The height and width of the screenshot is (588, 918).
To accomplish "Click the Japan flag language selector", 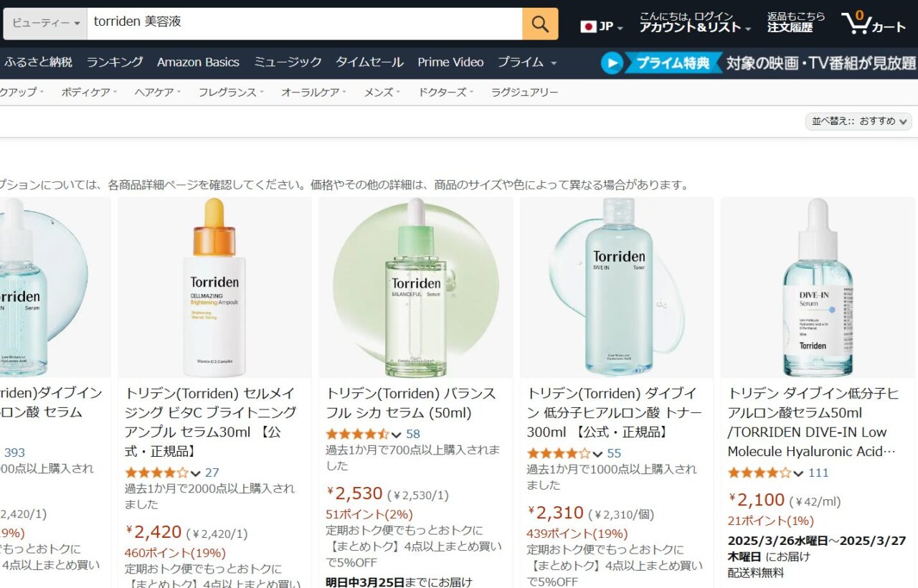I will click(x=602, y=27).
